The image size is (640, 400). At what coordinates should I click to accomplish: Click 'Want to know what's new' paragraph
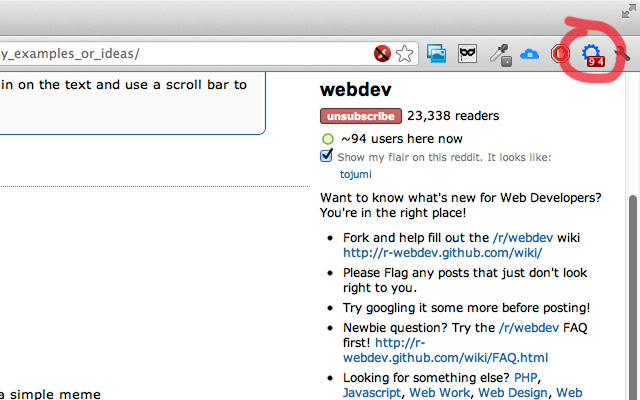tap(460, 205)
